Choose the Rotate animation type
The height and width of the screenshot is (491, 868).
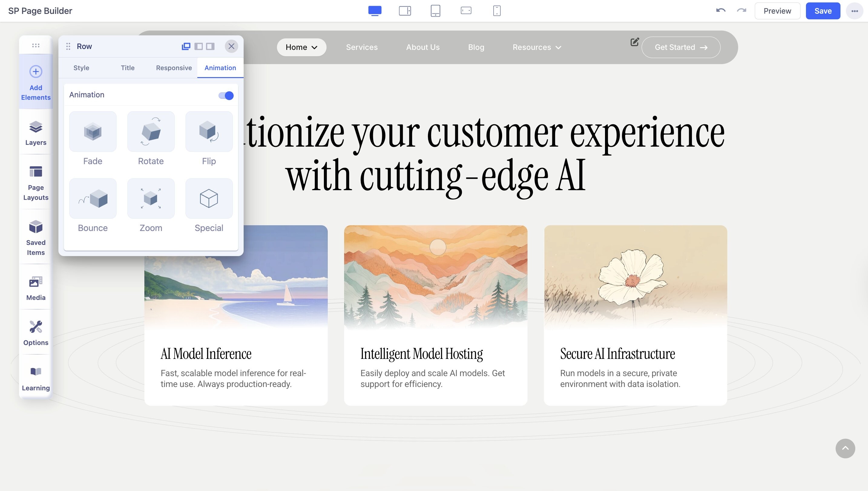click(151, 132)
